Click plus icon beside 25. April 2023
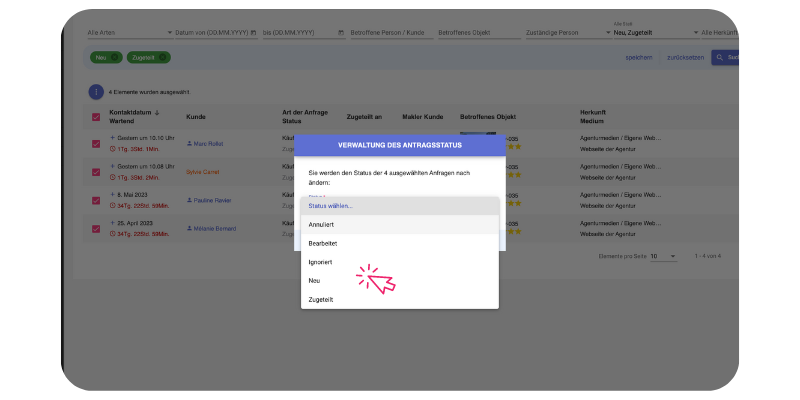The image size is (800, 400). click(112, 223)
